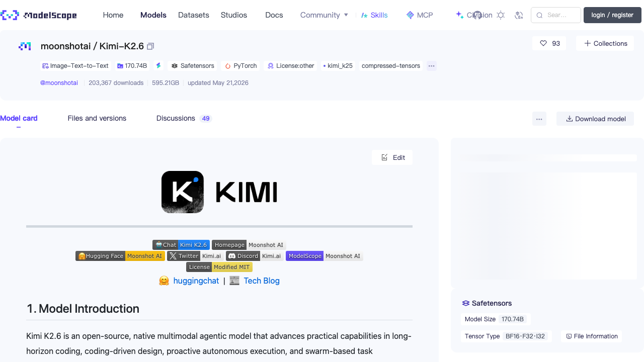Viewport: 644px width, 362px height.
Task: Click the Safetensors panel heading icon
Action: [466, 303]
